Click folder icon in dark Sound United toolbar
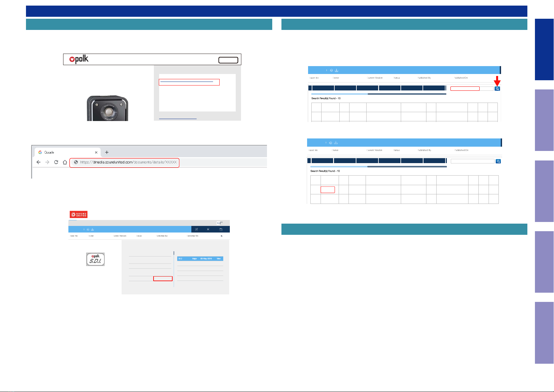This screenshot has height=392, width=554. (x=221, y=230)
